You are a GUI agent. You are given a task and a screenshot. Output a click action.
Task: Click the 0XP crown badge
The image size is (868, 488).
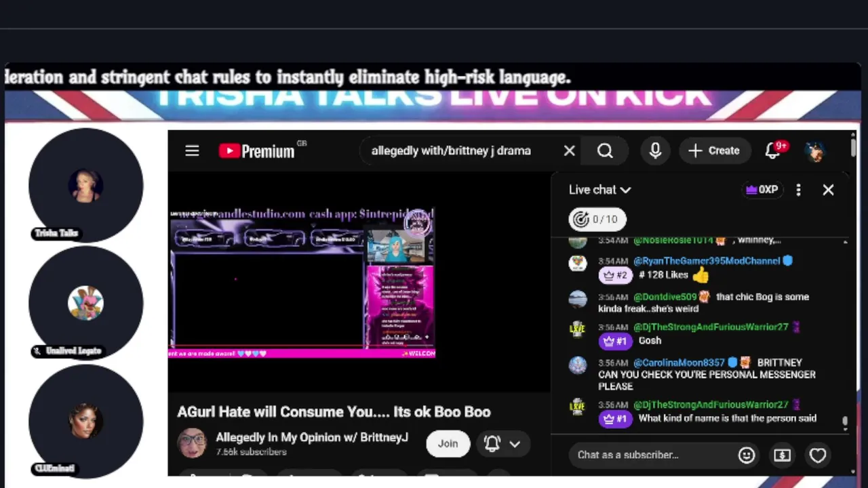click(x=762, y=190)
